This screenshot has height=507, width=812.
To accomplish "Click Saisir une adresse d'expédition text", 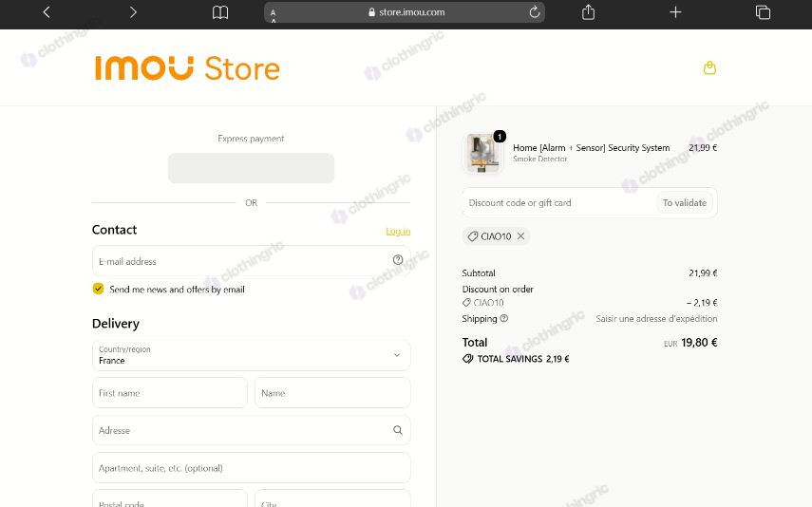I will pyautogui.click(x=656, y=318).
